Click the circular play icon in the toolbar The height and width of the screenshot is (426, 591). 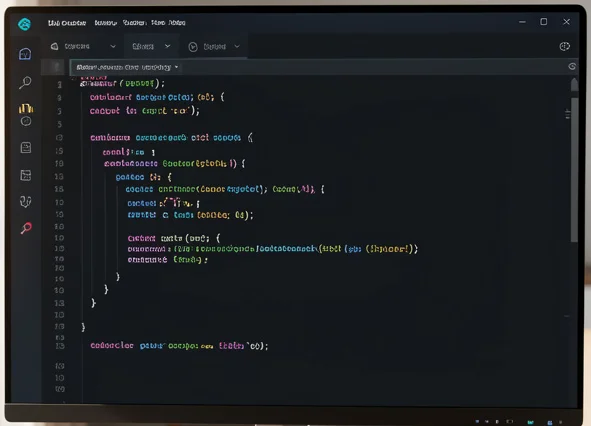click(193, 47)
